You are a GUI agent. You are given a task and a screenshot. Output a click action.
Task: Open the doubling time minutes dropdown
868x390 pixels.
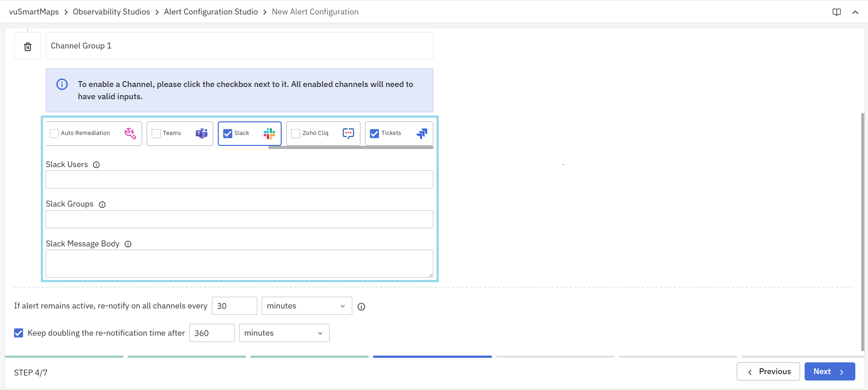(x=284, y=333)
